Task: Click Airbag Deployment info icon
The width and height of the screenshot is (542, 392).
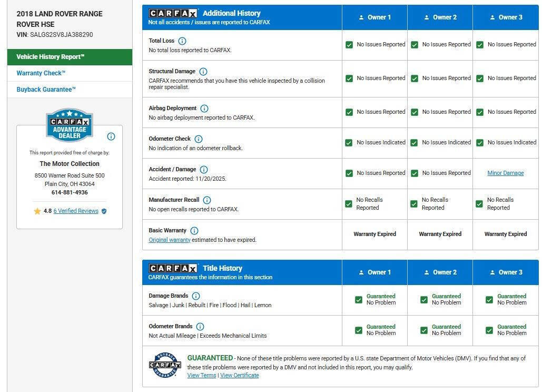Action: (x=204, y=109)
